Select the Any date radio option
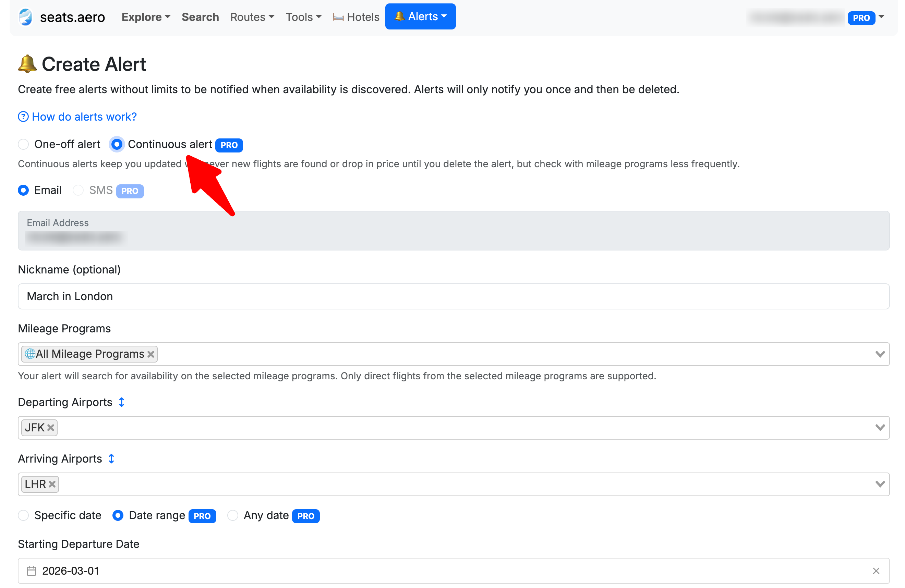905x588 pixels. (x=233, y=515)
